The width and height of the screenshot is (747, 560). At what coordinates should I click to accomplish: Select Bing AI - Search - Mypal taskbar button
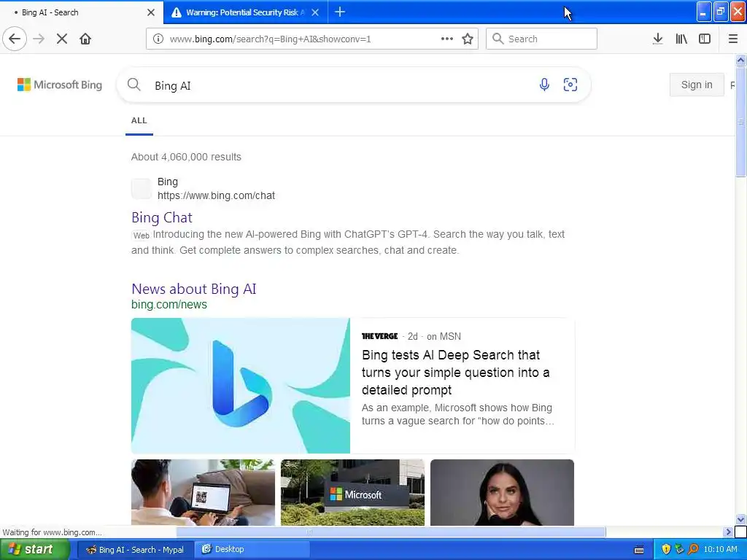pyautogui.click(x=135, y=550)
